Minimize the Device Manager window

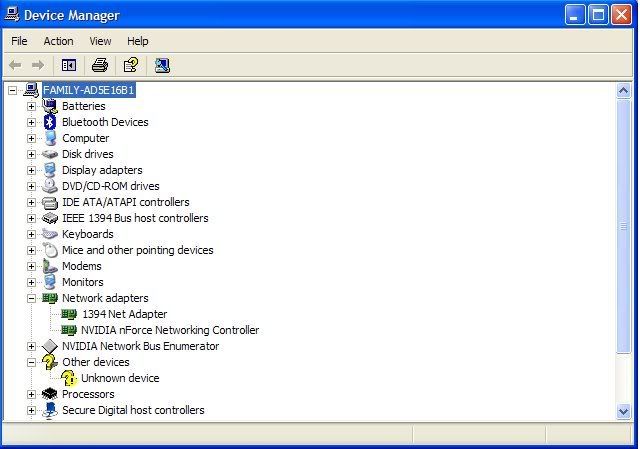pyautogui.click(x=575, y=15)
